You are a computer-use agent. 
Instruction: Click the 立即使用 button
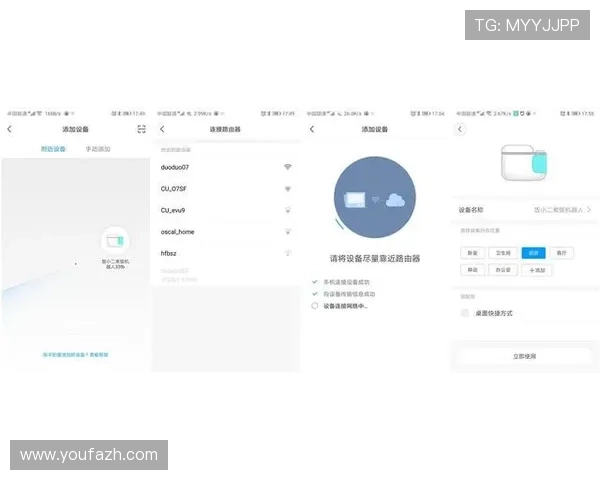(x=524, y=356)
